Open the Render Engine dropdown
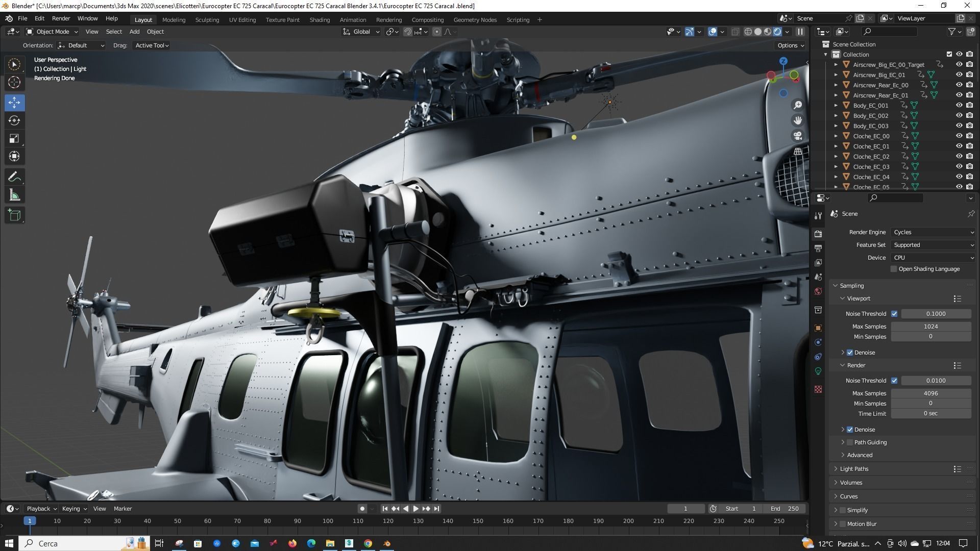This screenshot has width=980, height=551. (933, 232)
